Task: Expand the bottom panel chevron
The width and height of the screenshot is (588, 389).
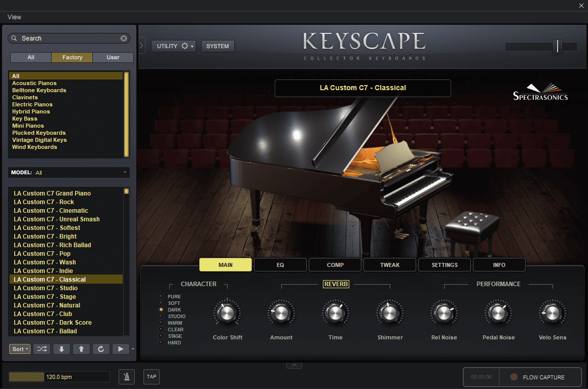Action: point(295,365)
